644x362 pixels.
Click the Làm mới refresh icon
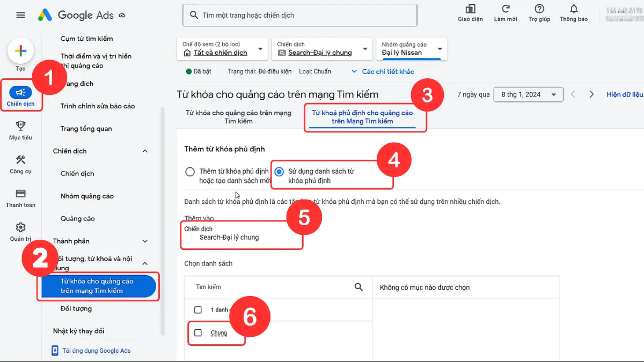506,9
